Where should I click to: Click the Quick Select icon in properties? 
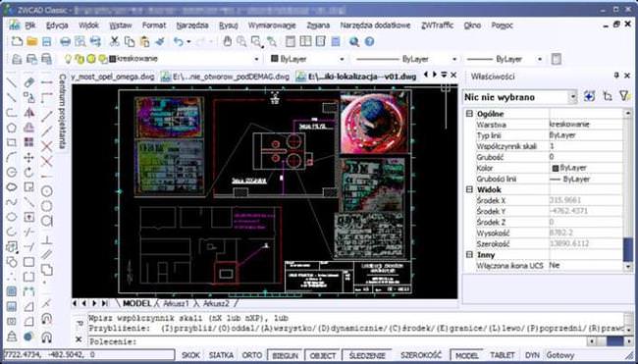[x=623, y=96]
